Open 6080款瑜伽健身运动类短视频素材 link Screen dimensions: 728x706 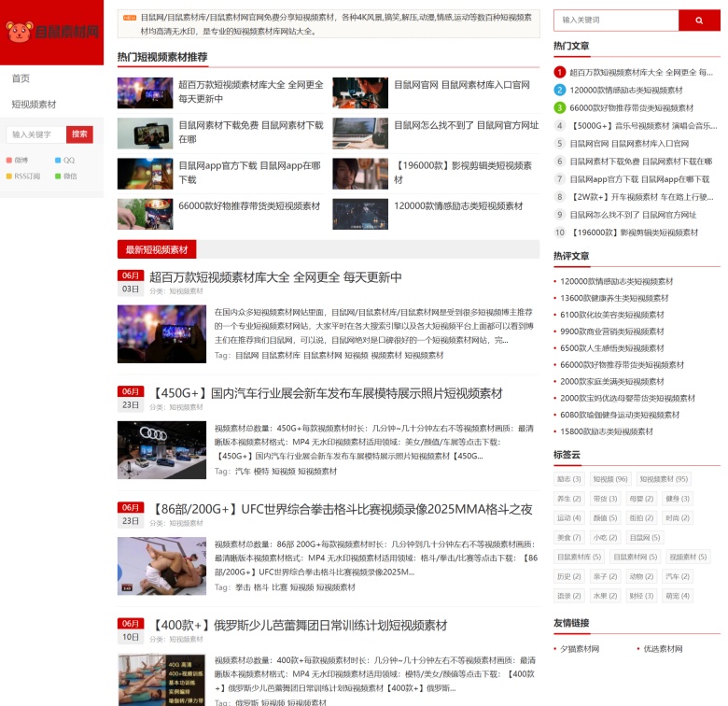[x=620, y=415]
